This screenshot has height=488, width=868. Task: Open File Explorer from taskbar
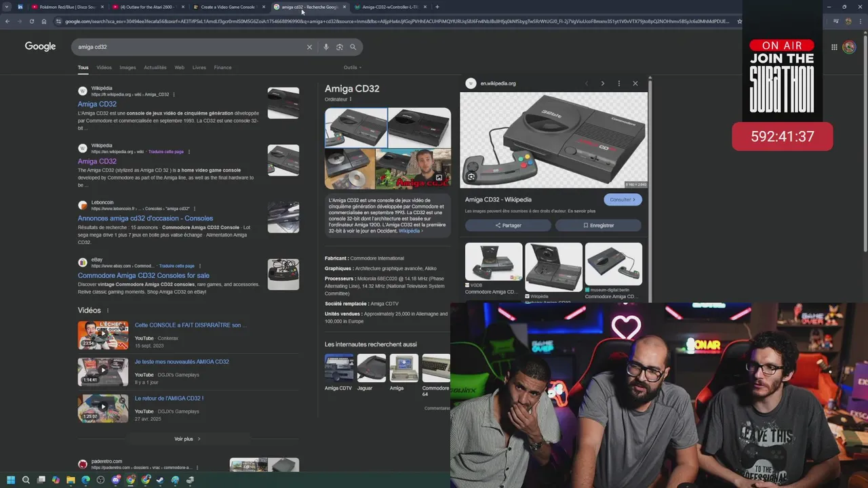71,480
